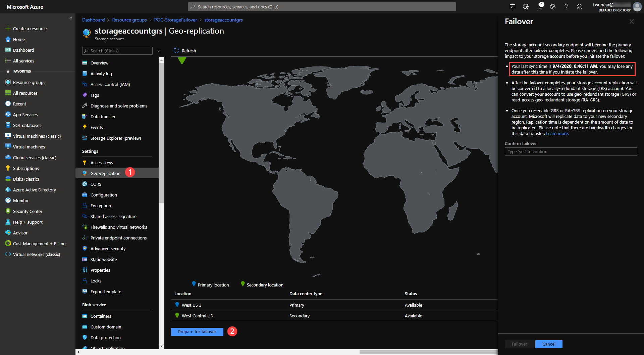The height and width of the screenshot is (355, 644).
Task: Close the Failover panel
Action: tap(632, 21)
